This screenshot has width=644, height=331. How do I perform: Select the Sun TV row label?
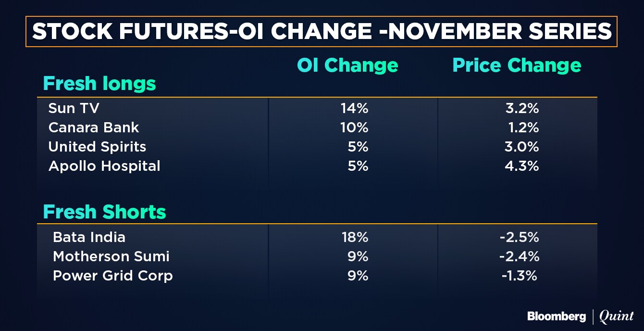pyautogui.click(x=74, y=108)
